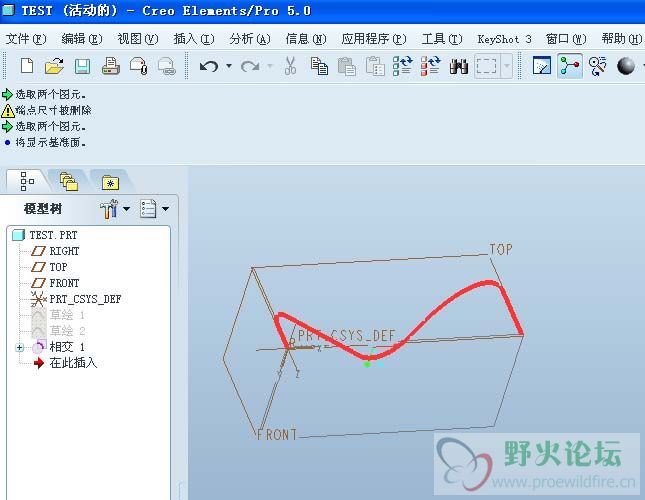645x500 pixels.
Task: Open the 视图(V) menu
Action: 138,39
